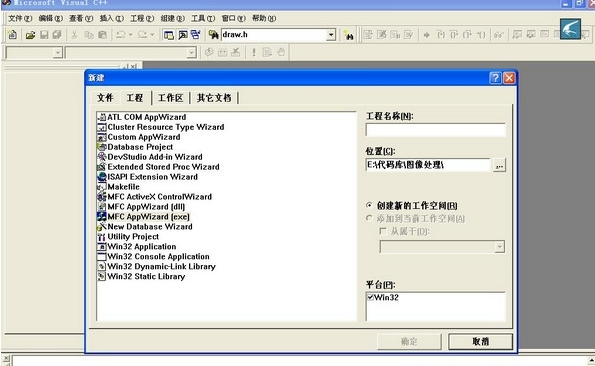
Task: Open the 编辑 menu
Action: (x=50, y=18)
